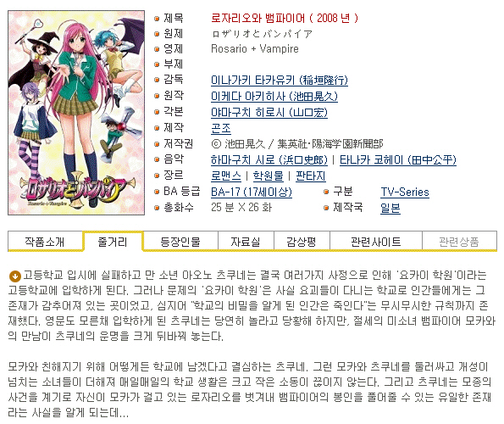This screenshot has width=504, height=424.
Task: Select the greyed 관련상품 tab
Action: (459, 242)
